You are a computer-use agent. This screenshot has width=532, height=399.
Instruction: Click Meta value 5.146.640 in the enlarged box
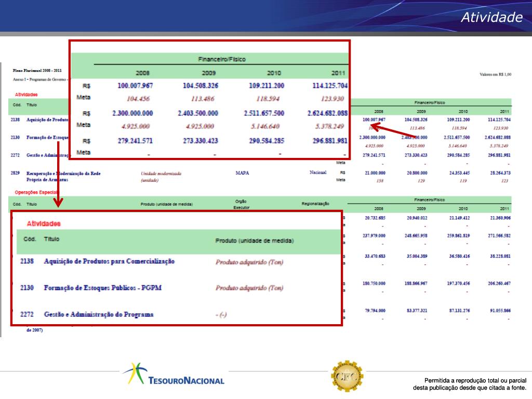pos(265,126)
